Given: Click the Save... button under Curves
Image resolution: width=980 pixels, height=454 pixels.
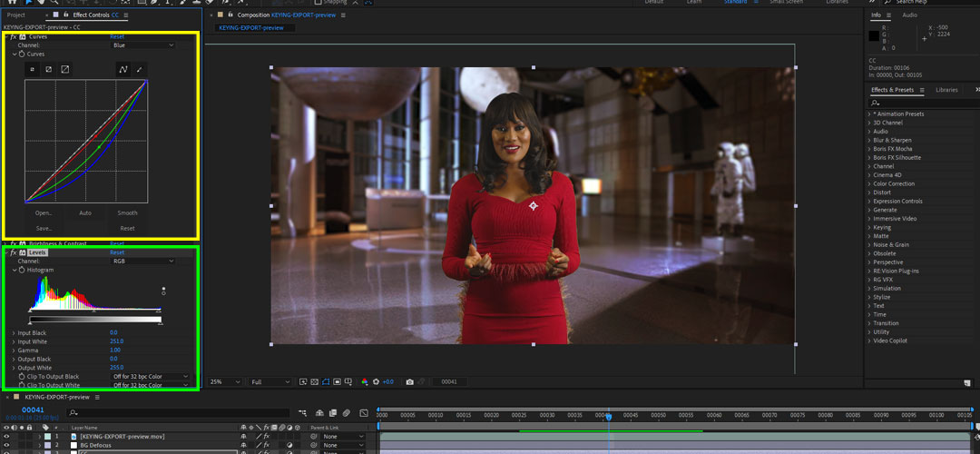Looking at the screenshot, I should tap(44, 229).
